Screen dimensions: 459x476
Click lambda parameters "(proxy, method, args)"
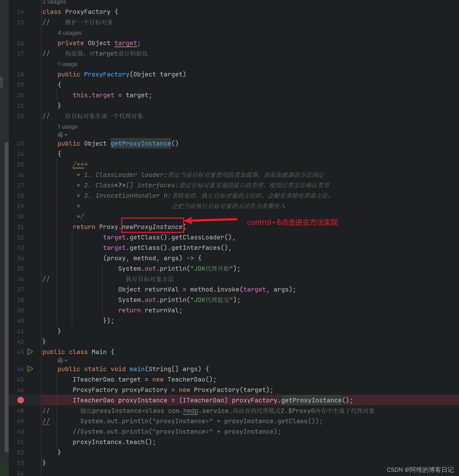pos(143,258)
